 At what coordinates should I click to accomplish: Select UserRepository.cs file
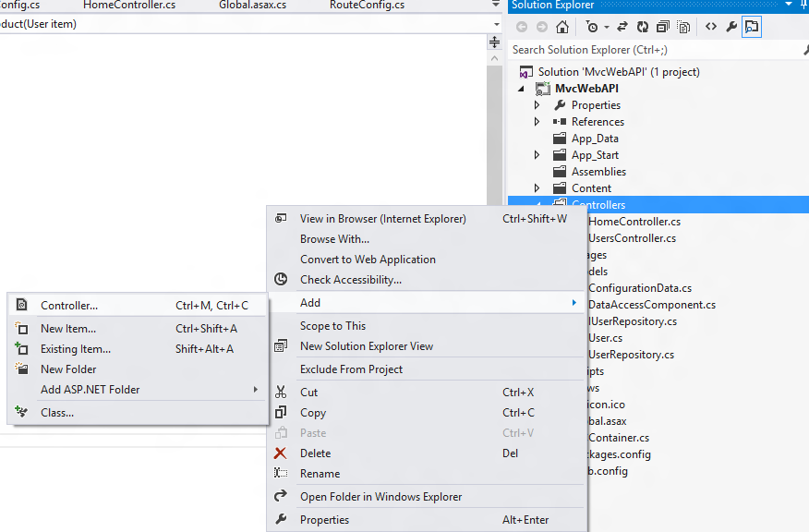[631, 355]
